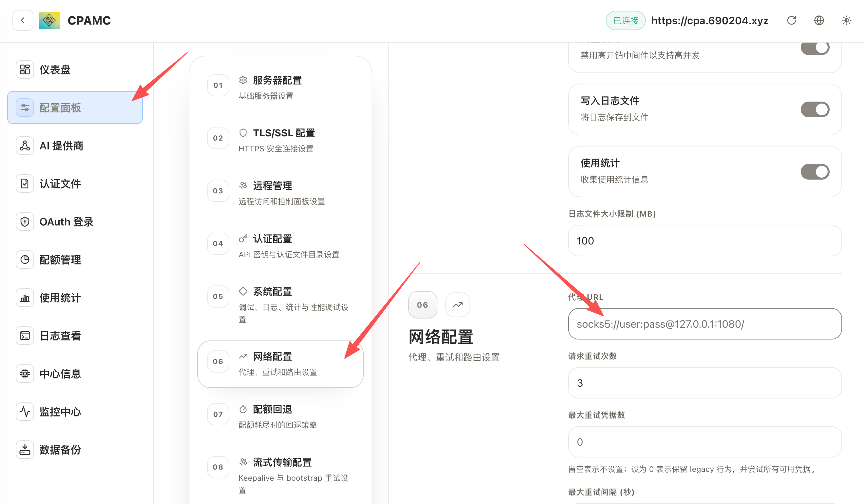Open 中心信息 page
The height and width of the screenshot is (504, 865).
[75, 374]
